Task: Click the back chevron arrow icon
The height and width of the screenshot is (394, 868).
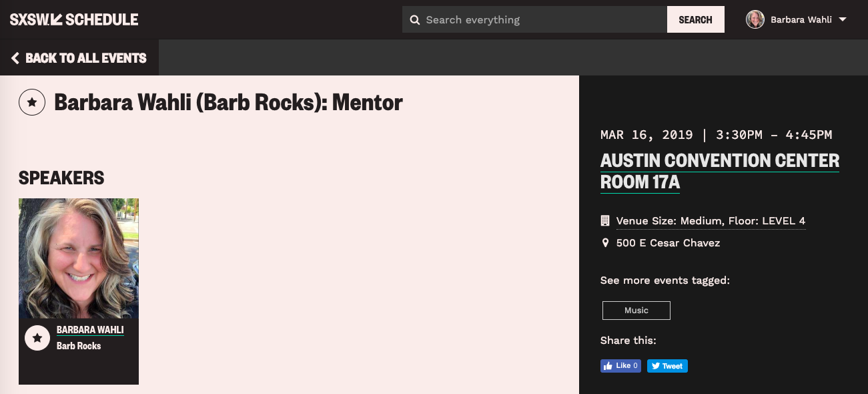Action: point(15,58)
